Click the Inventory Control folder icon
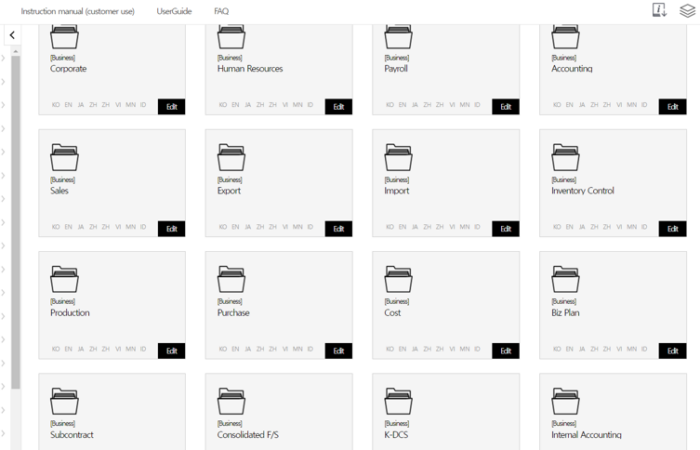This screenshot has height=450, width=700. [x=565, y=156]
